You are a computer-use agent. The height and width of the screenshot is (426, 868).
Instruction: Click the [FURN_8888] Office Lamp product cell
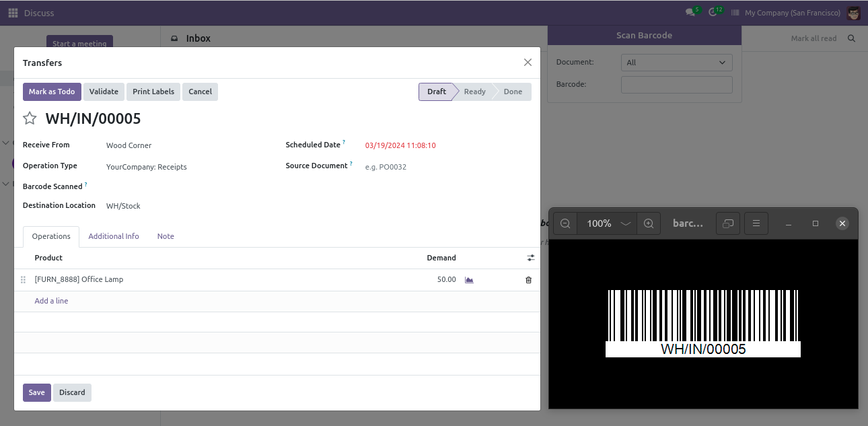tap(79, 279)
